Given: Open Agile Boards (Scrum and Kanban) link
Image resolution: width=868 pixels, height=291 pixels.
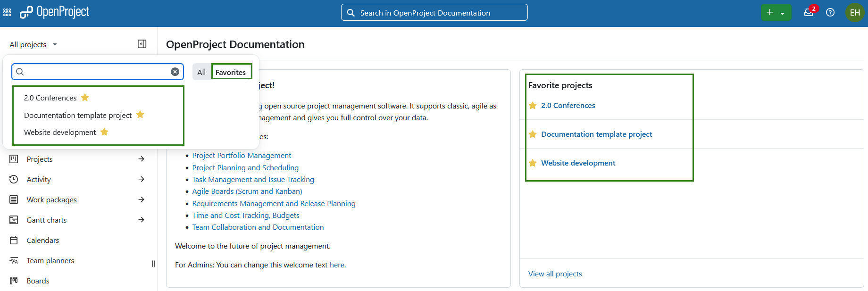Looking at the screenshot, I should (247, 191).
